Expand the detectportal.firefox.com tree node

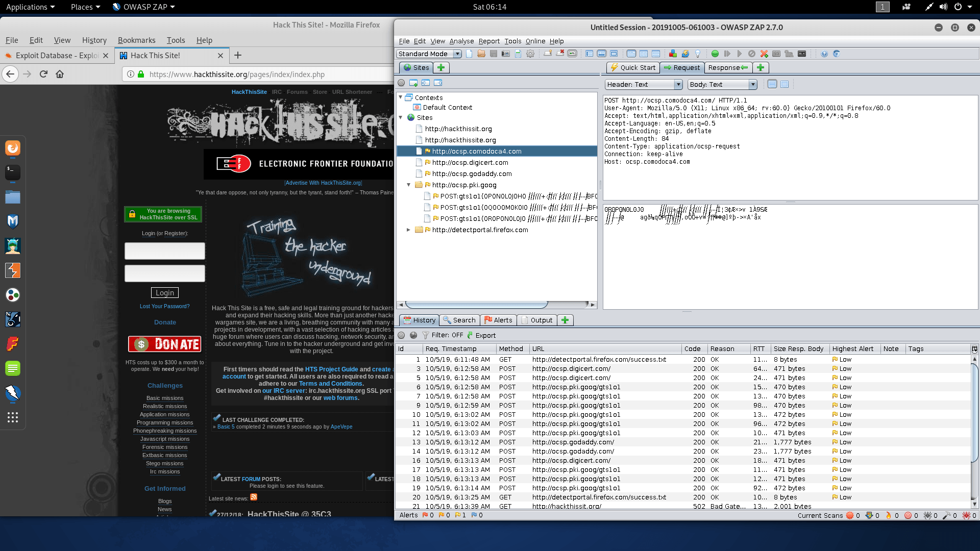pyautogui.click(x=408, y=230)
